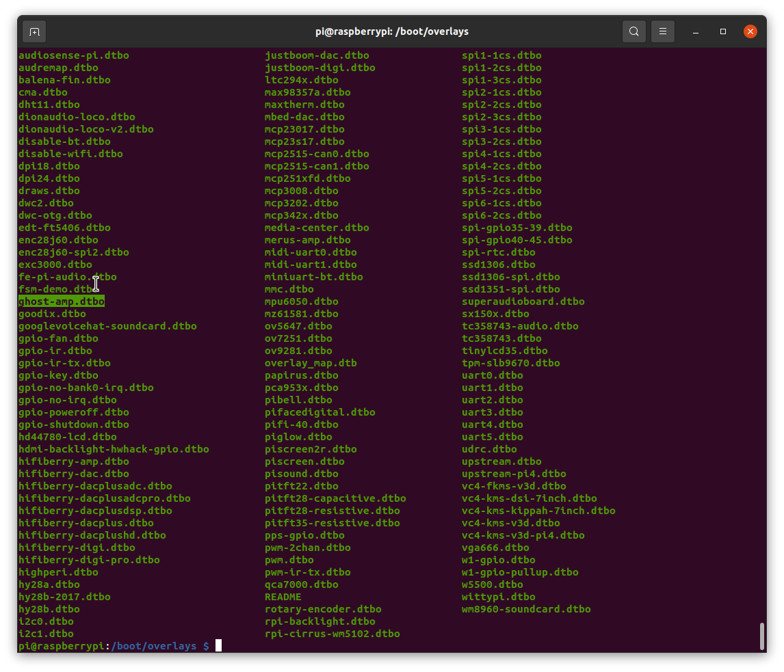
Task: Click the hy28b-2017.dtbo file name
Action: point(64,597)
